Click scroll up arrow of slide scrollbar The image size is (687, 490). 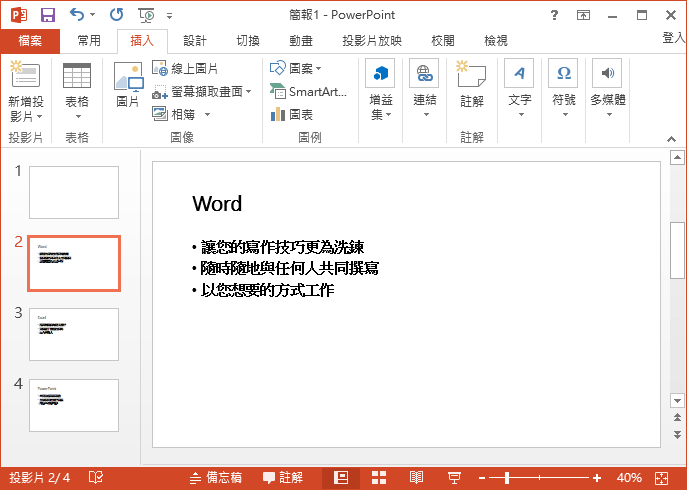677,157
